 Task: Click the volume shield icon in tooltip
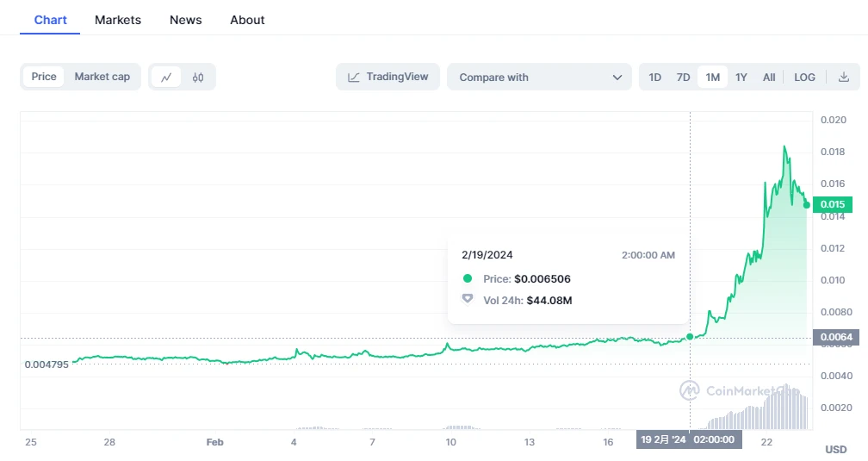pyautogui.click(x=468, y=299)
